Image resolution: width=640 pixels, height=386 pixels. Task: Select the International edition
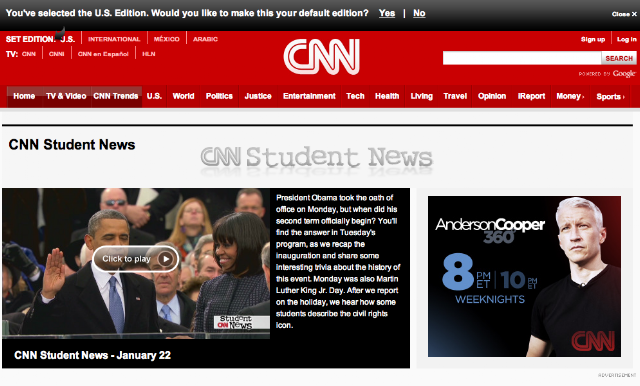[x=114, y=39]
